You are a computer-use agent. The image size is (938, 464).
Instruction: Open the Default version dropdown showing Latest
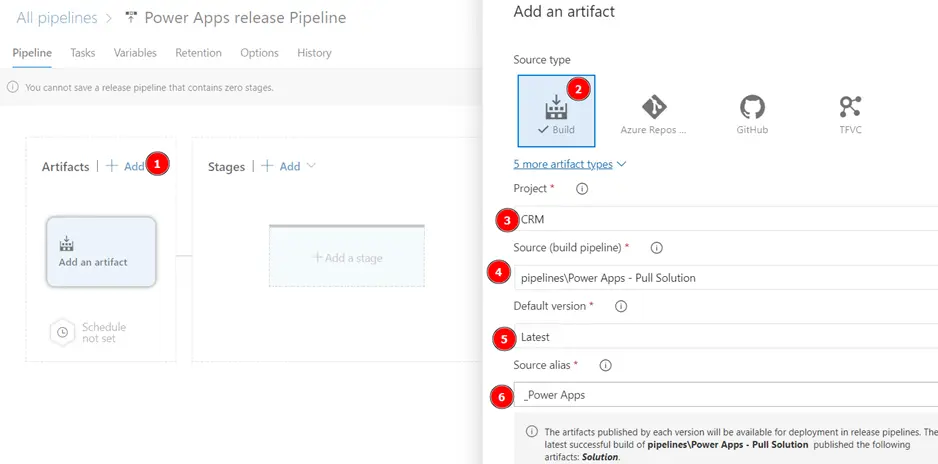click(726, 336)
